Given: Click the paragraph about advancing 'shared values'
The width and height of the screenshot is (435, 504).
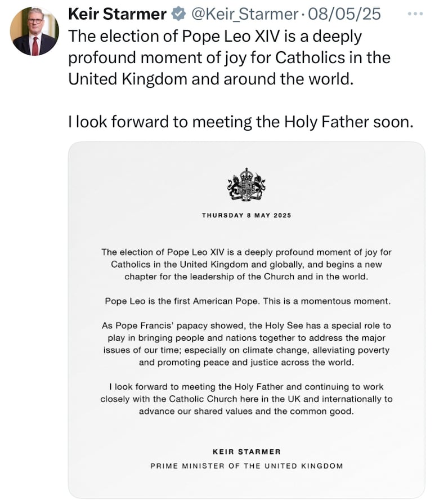Looking at the screenshot, I should tap(246, 399).
